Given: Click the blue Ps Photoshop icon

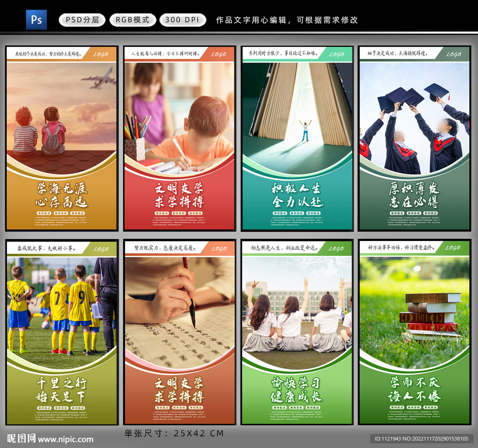Looking at the screenshot, I should click(x=36, y=20).
